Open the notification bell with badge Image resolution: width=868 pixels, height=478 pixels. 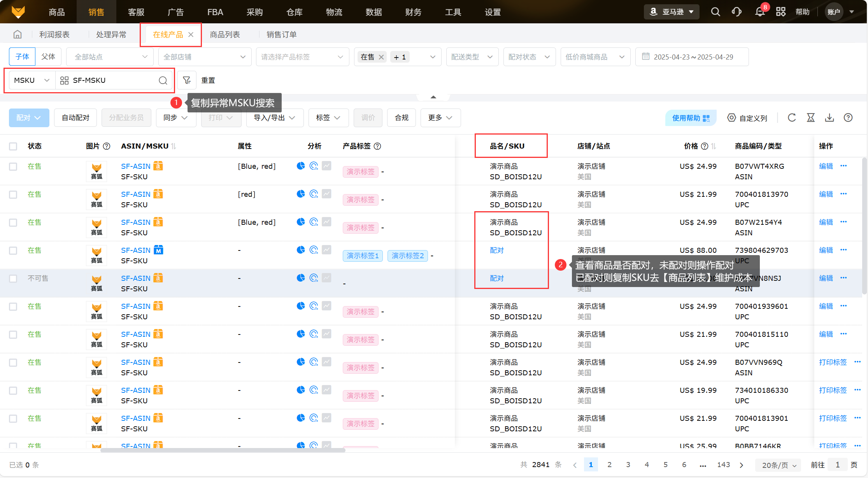(x=760, y=12)
